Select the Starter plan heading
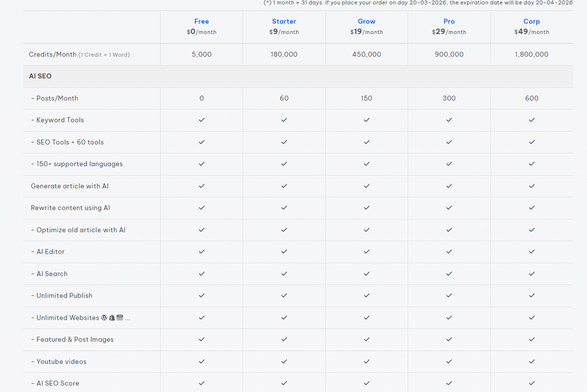Viewport: 587px width, 392px height. click(x=284, y=21)
